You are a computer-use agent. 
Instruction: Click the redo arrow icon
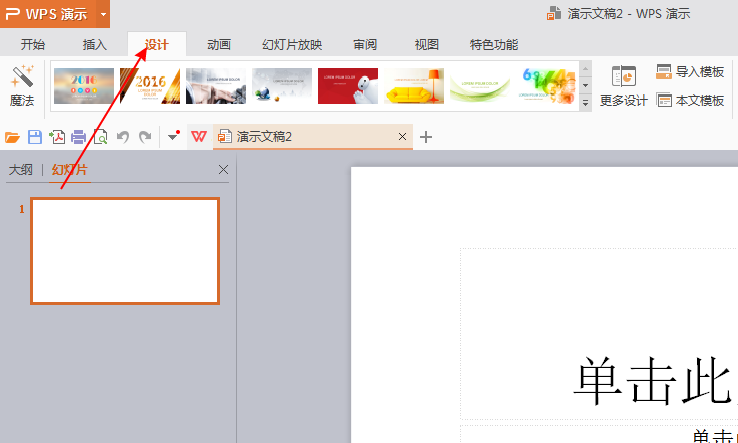click(145, 137)
